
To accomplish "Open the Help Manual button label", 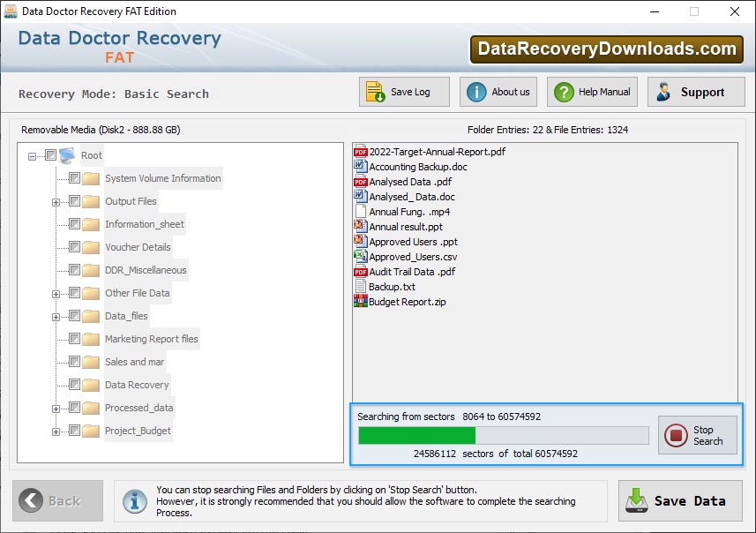I will point(604,92).
